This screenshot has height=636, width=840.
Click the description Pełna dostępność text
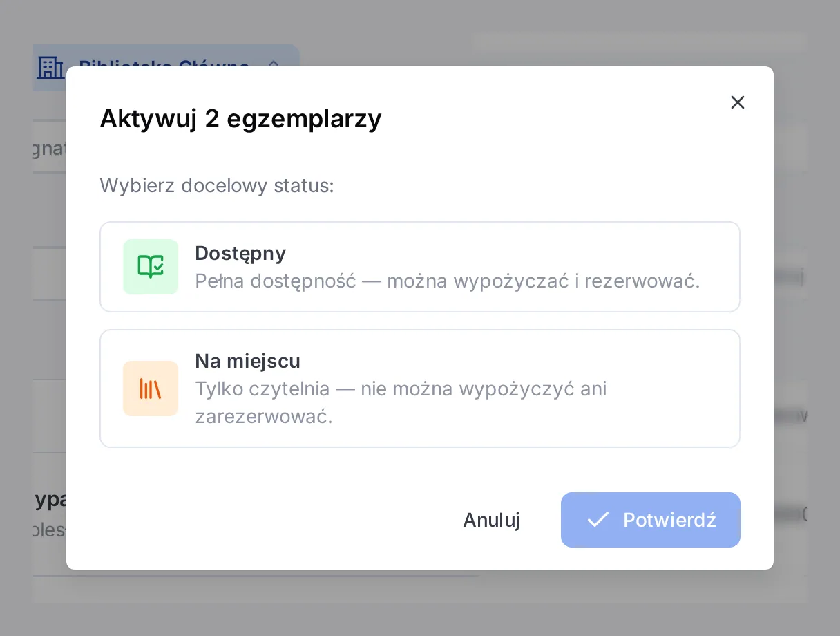pos(448,281)
